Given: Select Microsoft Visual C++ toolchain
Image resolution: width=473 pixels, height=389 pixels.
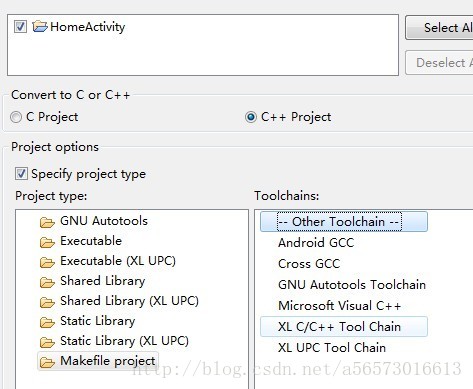Looking at the screenshot, I should [339, 306].
